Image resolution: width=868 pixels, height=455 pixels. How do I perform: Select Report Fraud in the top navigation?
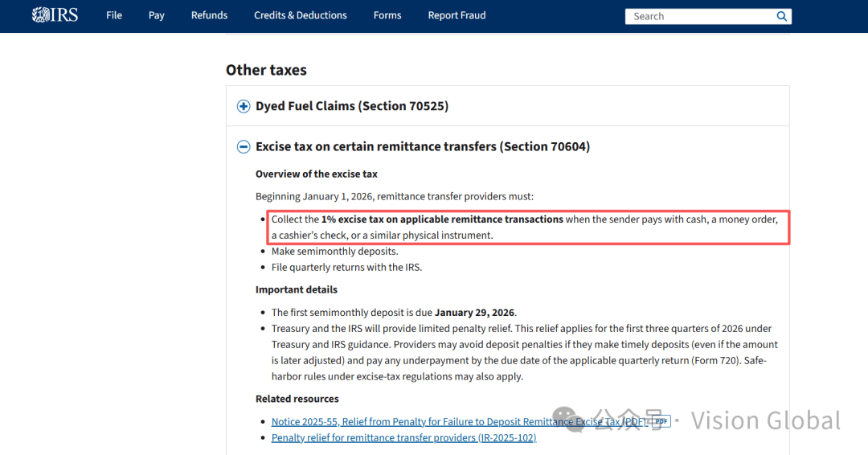click(x=457, y=15)
